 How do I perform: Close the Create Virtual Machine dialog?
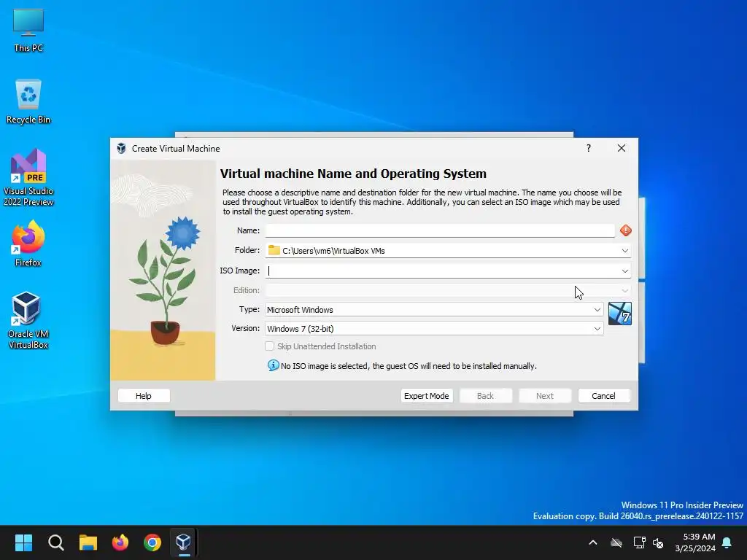[x=622, y=148]
